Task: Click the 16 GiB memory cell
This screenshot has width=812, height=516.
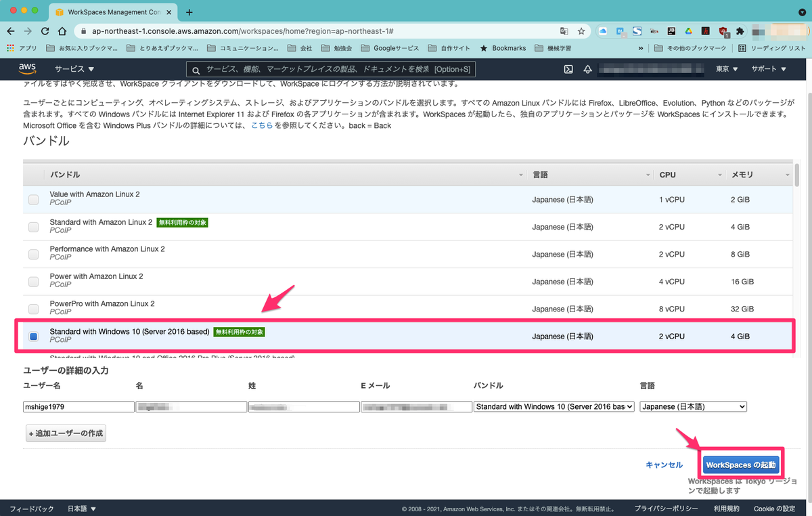Action: [742, 282]
